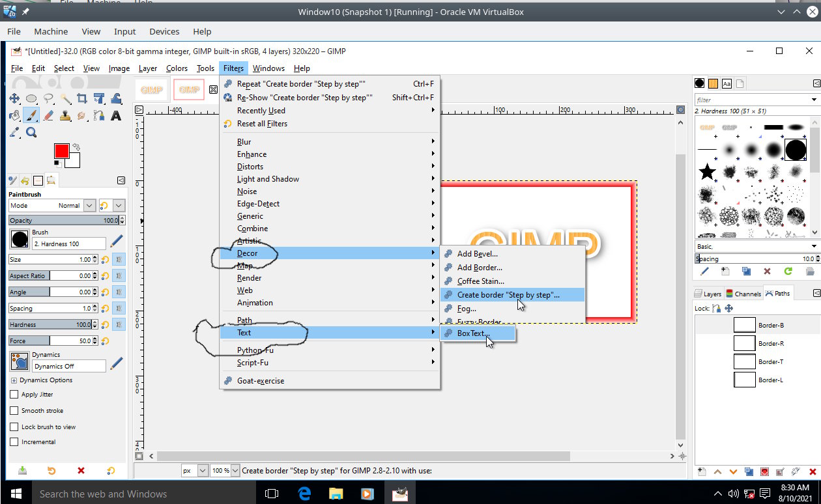
Task: Select the Fuzzy Select magic wand
Action: pos(65,99)
